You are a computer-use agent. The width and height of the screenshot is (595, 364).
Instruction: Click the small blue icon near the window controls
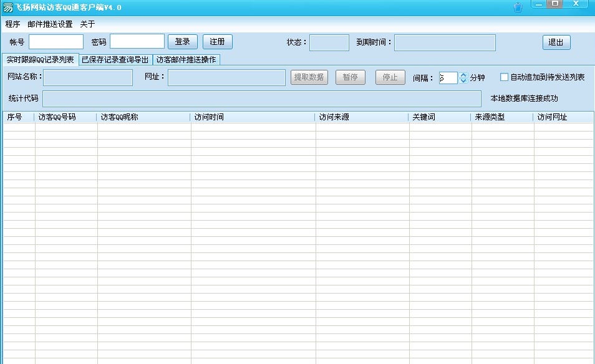518,7
